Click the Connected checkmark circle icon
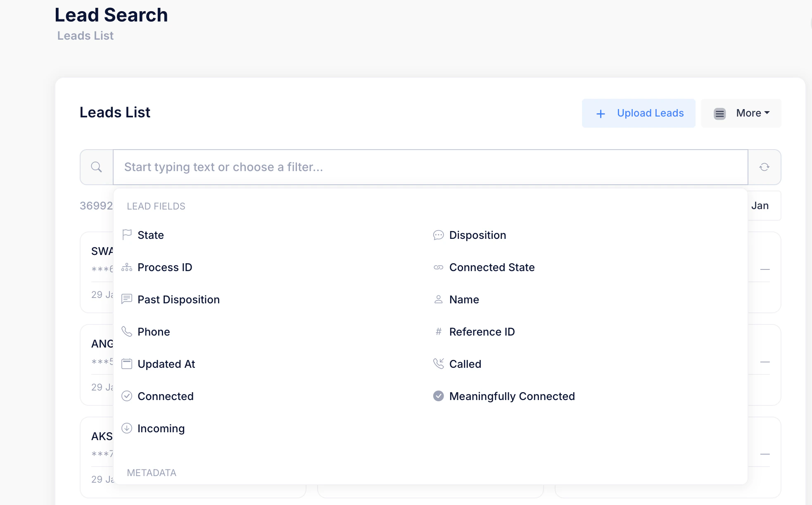 tap(127, 396)
